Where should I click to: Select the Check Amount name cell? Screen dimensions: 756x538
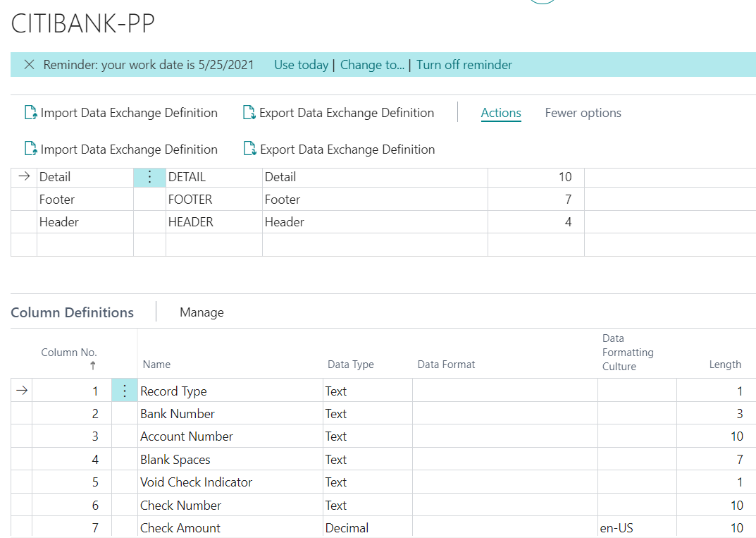230,527
